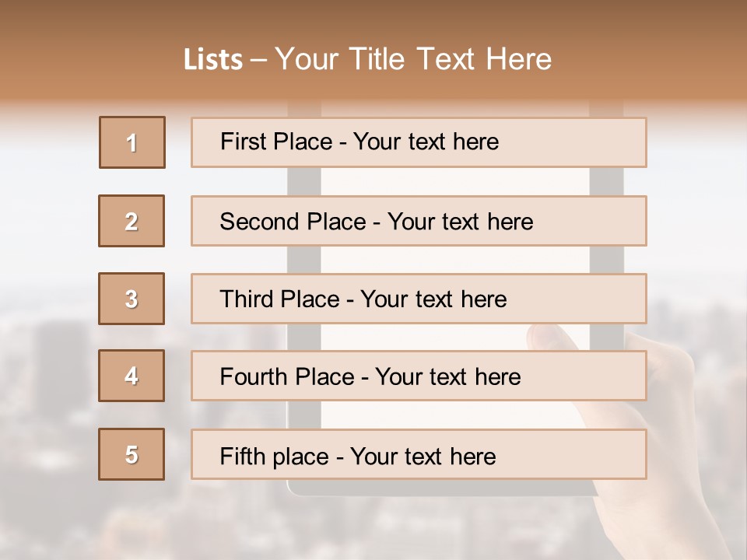Select the number 2 box
747x560 pixels.
(x=132, y=221)
